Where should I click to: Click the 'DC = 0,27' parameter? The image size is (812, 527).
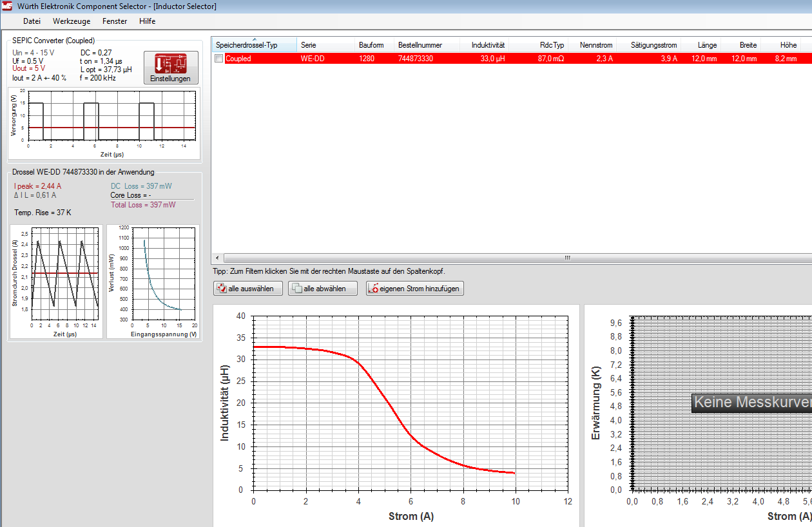tap(96, 53)
